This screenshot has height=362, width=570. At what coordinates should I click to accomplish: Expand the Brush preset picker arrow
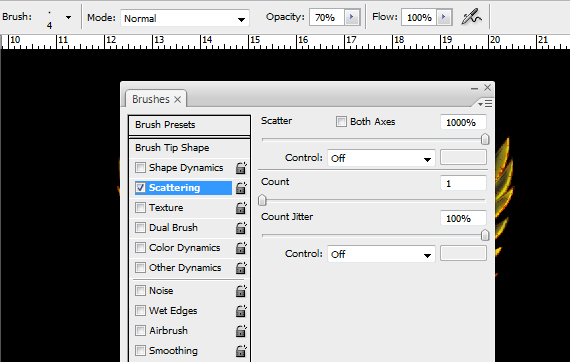pyautogui.click(x=68, y=17)
